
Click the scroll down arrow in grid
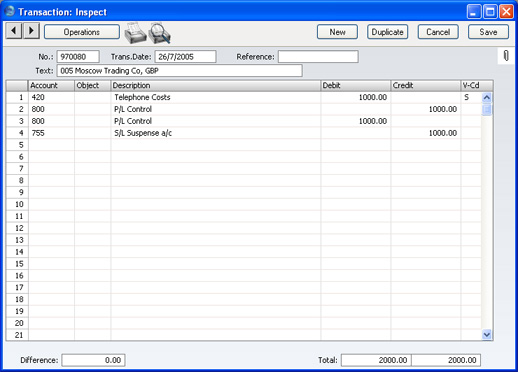(x=487, y=334)
